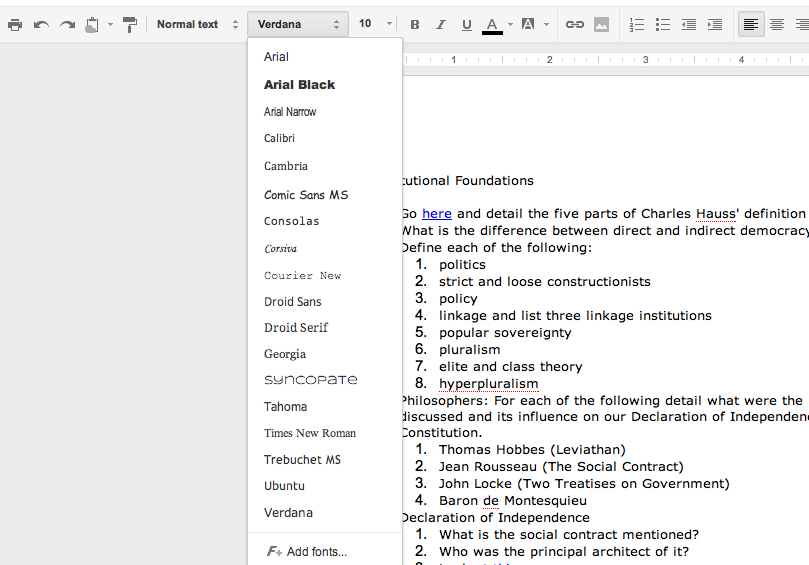Click 'hyperpluralism' in the document
The image size is (809, 565).
(x=488, y=384)
